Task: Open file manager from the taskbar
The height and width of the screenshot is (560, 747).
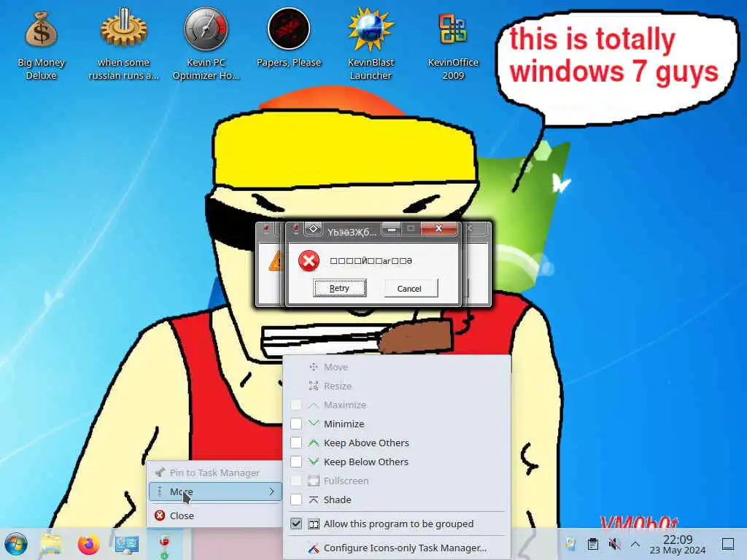Action: (51, 544)
